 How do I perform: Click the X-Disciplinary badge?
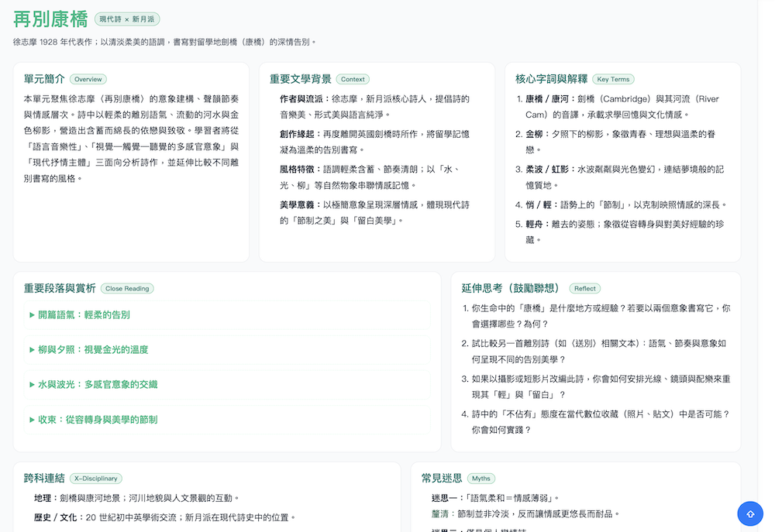96,479
